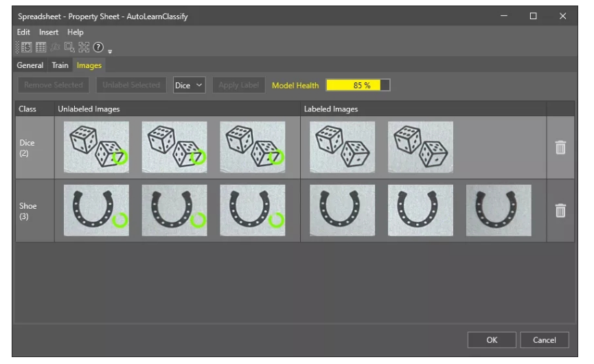Image resolution: width=594 pixels, height=364 pixels.
Task: Switch to the General tab
Action: [30, 66]
